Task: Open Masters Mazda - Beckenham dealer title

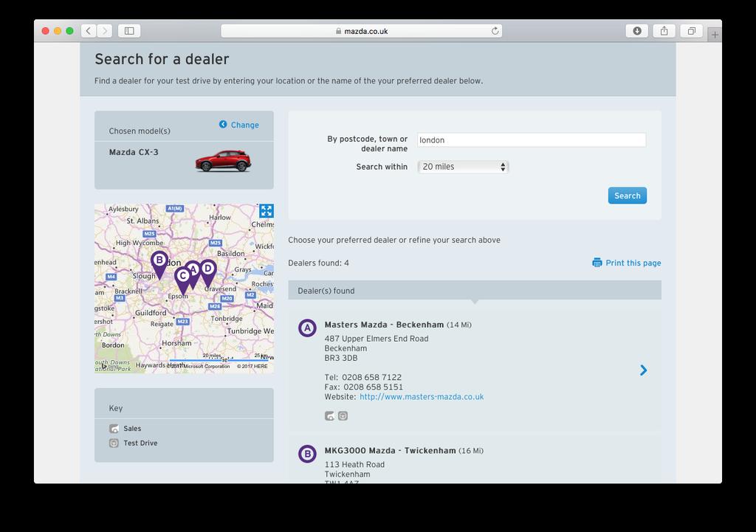Action: point(384,325)
